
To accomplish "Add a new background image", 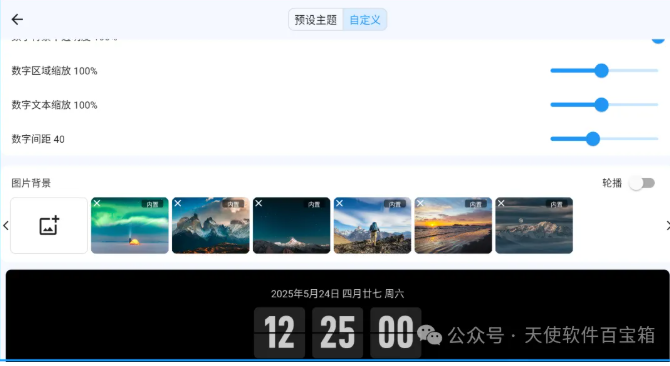I will point(49,225).
